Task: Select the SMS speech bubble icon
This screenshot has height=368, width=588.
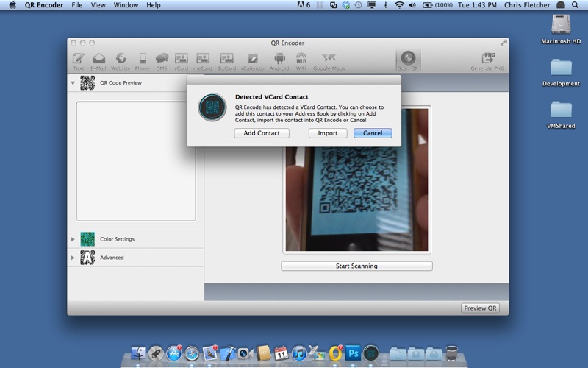Action: pyautogui.click(x=162, y=59)
